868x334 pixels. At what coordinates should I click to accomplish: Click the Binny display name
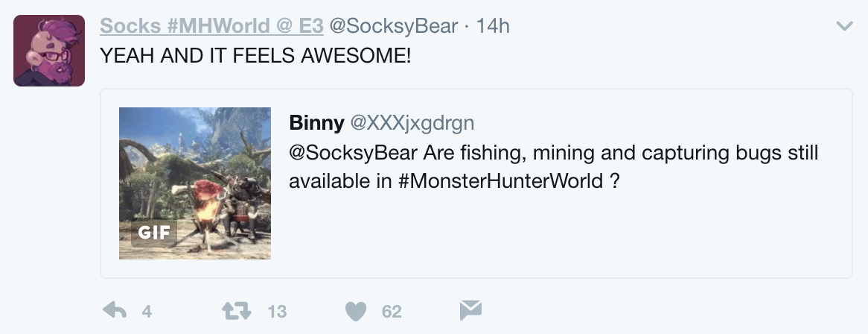click(316, 122)
